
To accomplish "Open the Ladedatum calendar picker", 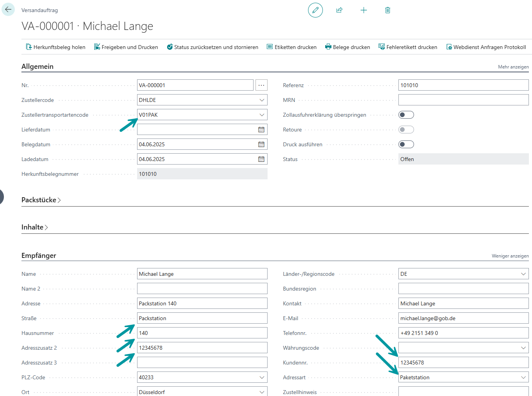I will pyautogui.click(x=261, y=159).
